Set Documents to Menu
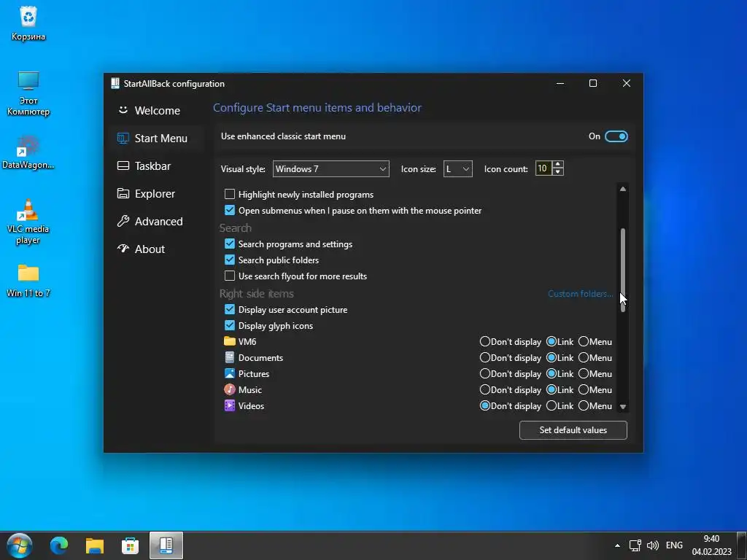The height and width of the screenshot is (560, 747). 584,357
